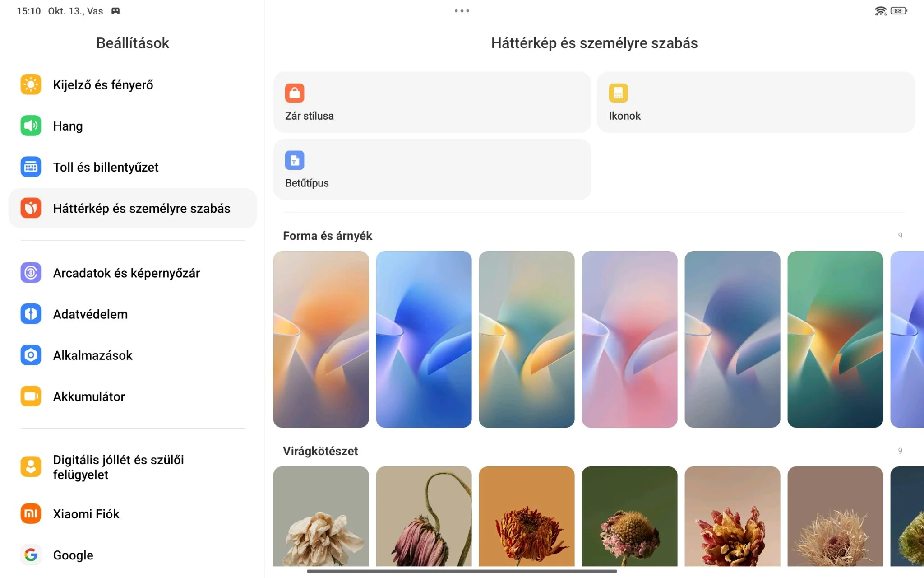Click the Toll és billentyűzet keyboard icon
The image size is (924, 578).
tap(31, 167)
